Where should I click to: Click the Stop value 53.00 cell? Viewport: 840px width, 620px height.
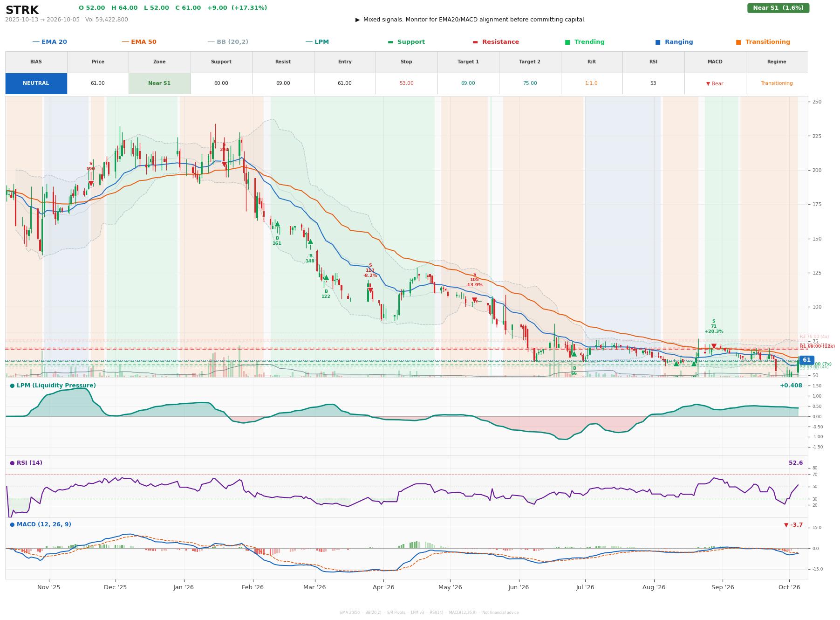point(406,83)
